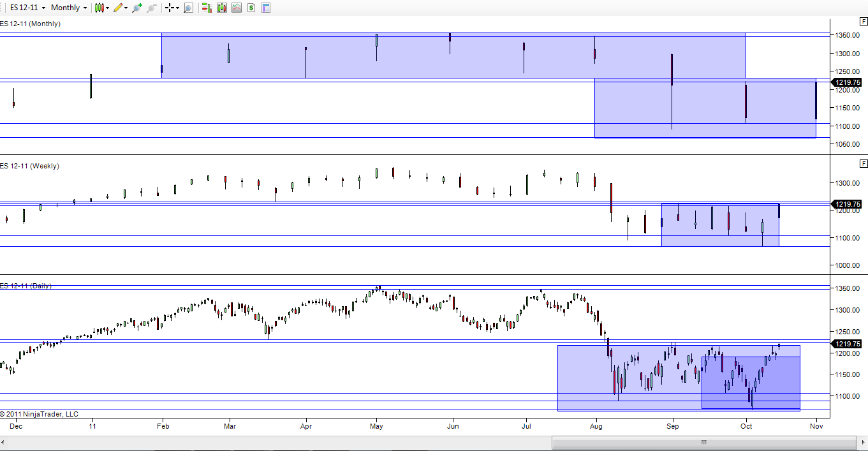868x451 pixels.
Task: Click the candlestick chart style icon
Action: [99, 8]
